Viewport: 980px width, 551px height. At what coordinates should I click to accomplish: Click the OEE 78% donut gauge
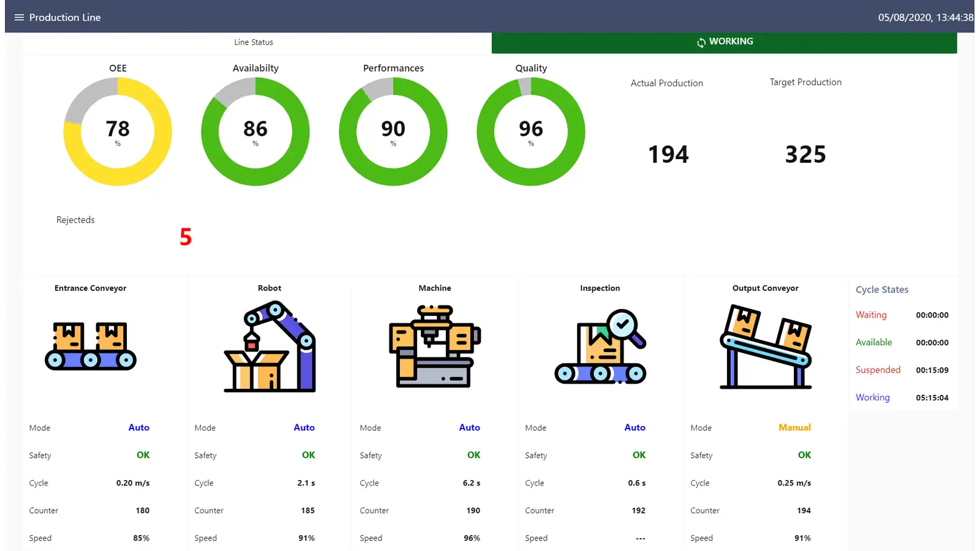[x=118, y=132]
